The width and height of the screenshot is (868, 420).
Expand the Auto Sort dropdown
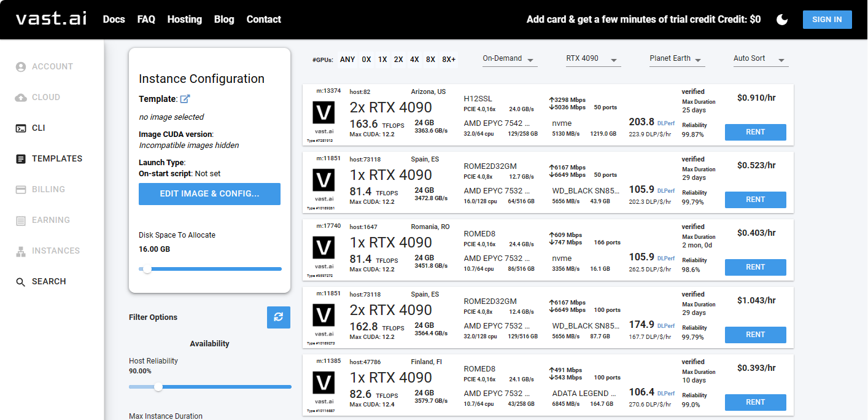point(760,59)
